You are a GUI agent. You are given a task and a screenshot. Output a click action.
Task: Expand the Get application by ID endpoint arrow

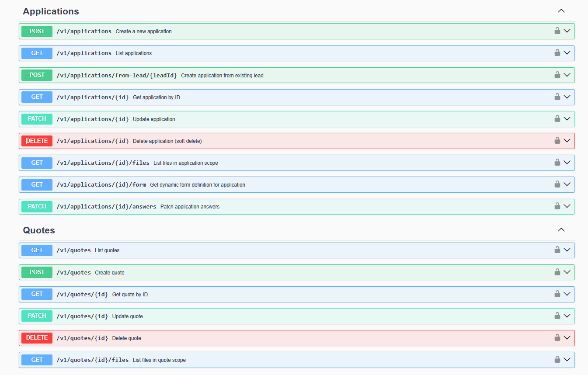[567, 97]
